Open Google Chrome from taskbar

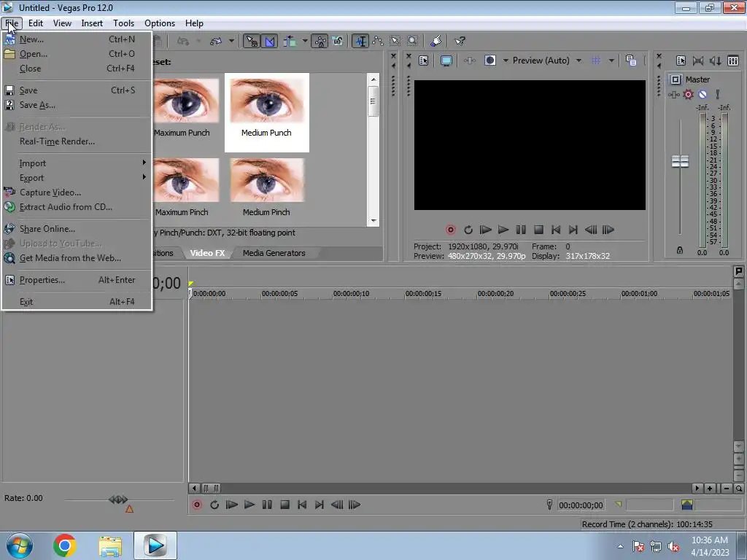pyautogui.click(x=65, y=545)
